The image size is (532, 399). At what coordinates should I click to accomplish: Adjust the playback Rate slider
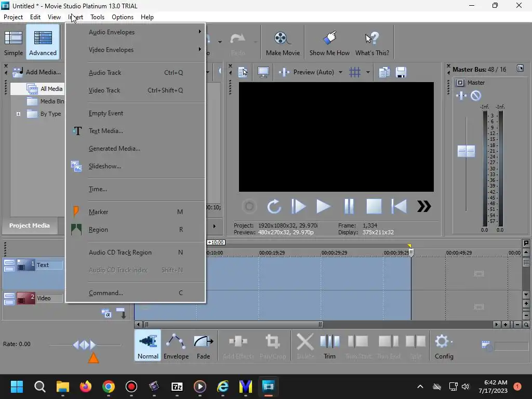tap(85, 345)
